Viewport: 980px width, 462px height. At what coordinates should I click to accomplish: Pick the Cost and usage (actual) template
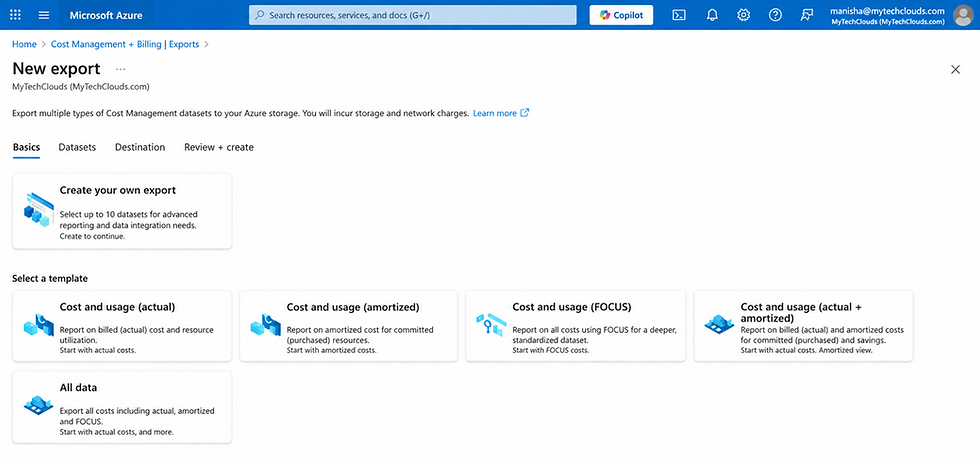click(x=122, y=326)
